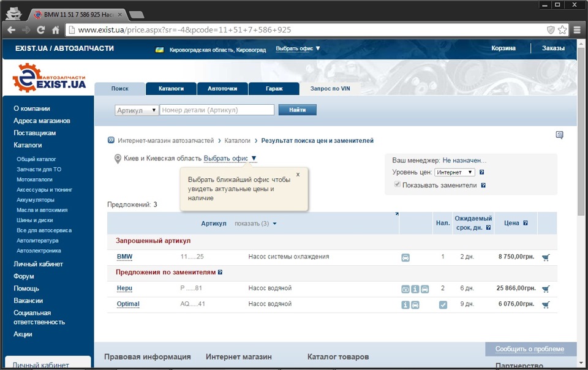Screen dimensions: 588x370
Task: Click Интернет-магазин автозапчастей breadcrumb link
Action: pos(166,140)
